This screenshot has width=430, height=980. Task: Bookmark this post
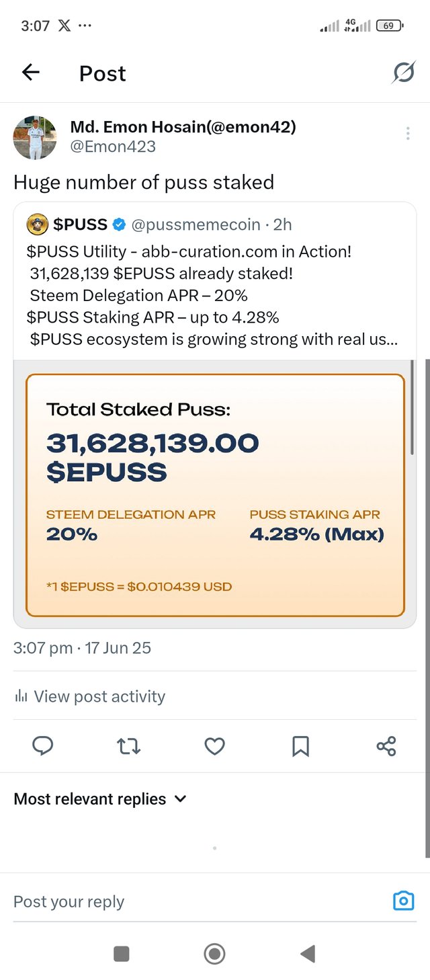click(x=300, y=746)
